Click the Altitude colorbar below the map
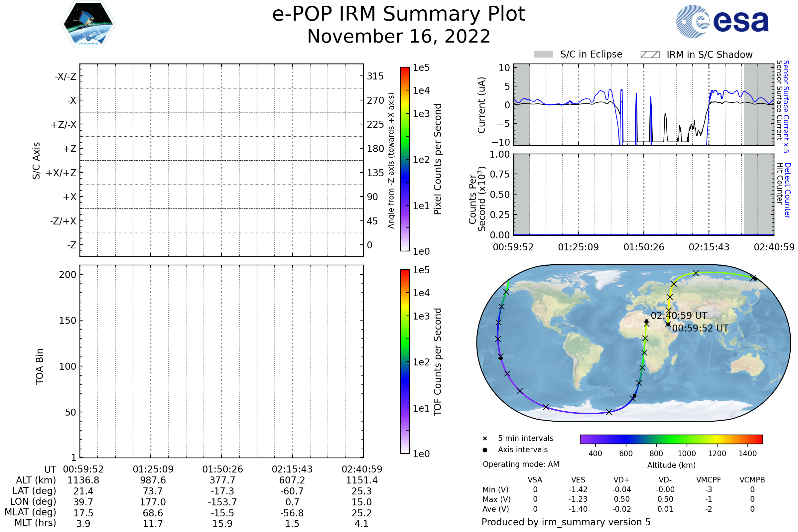Image resolution: width=798 pixels, height=532 pixels. [x=671, y=439]
